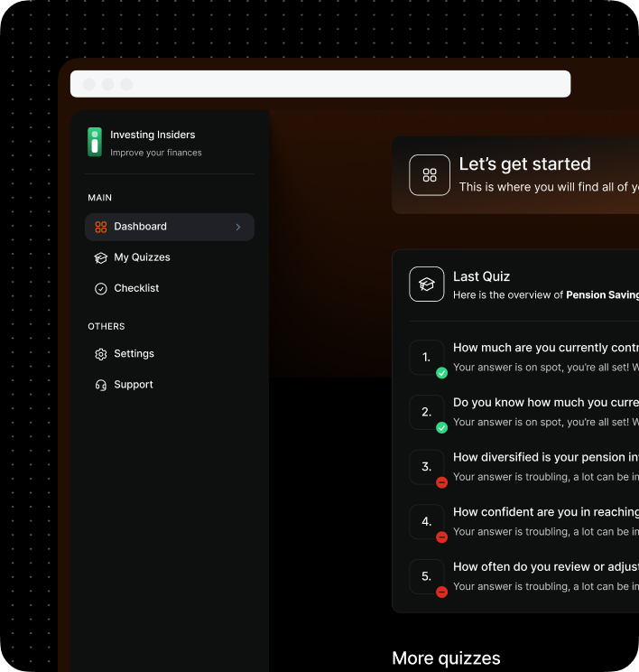This screenshot has width=639, height=672.
Task: Click the Improve your finances tagline
Action: [156, 153]
